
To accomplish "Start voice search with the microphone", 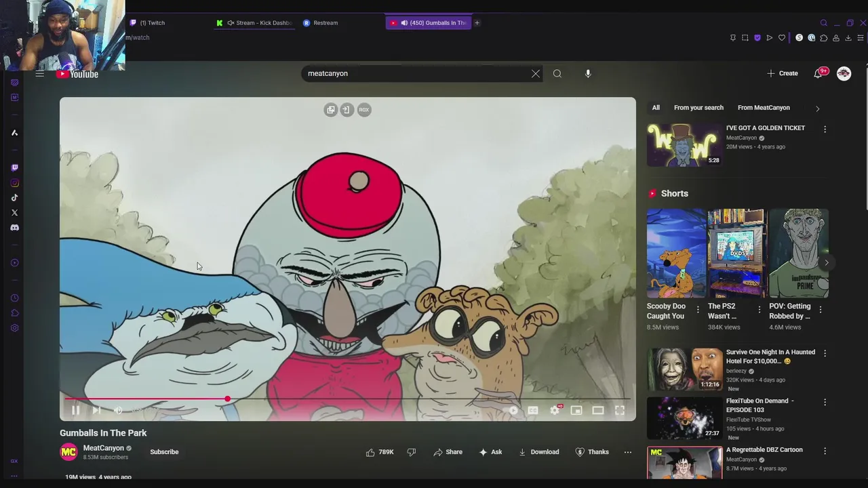I will [588, 73].
